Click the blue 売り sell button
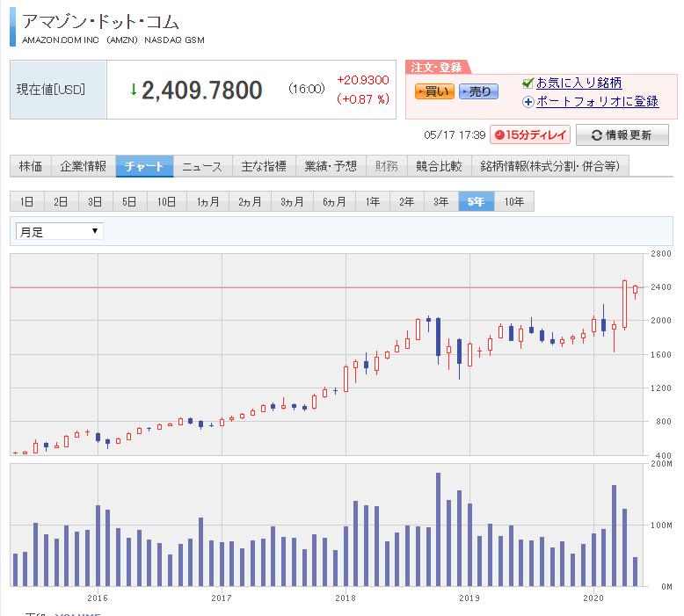Image resolution: width=684 pixels, height=616 pixels. 478,91
